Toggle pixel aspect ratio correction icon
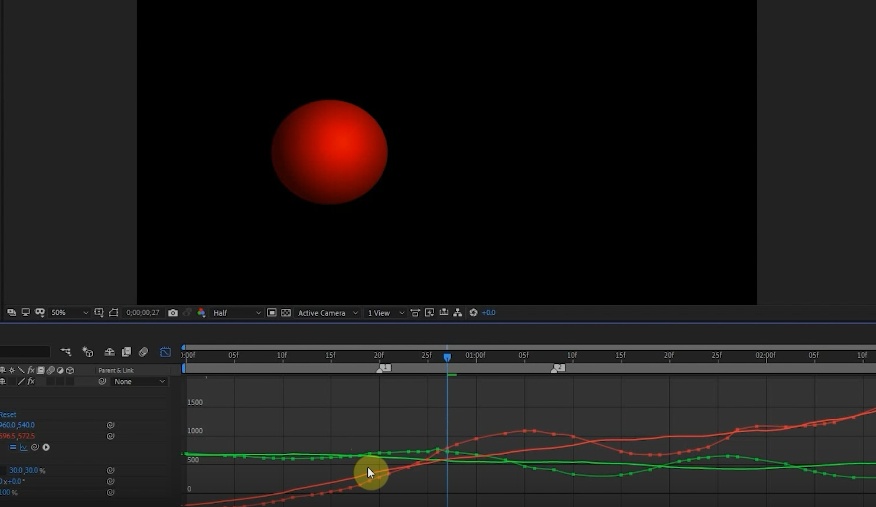 coord(415,313)
